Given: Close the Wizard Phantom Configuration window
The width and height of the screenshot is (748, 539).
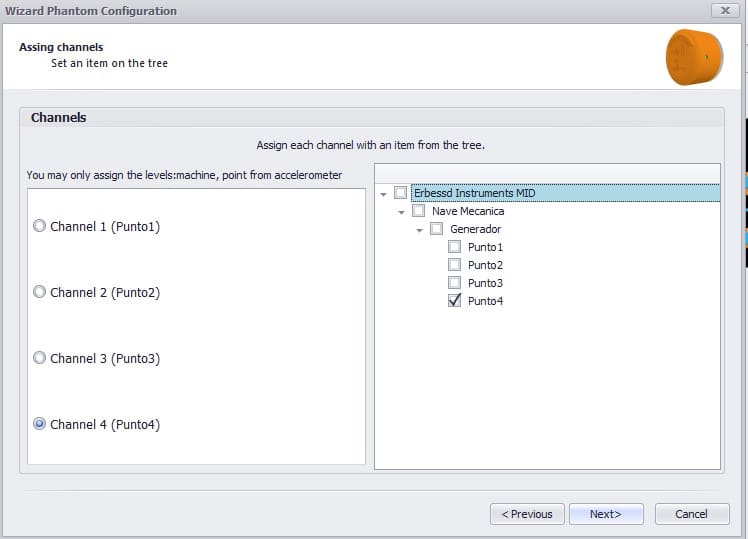Looking at the screenshot, I should tap(725, 10).
